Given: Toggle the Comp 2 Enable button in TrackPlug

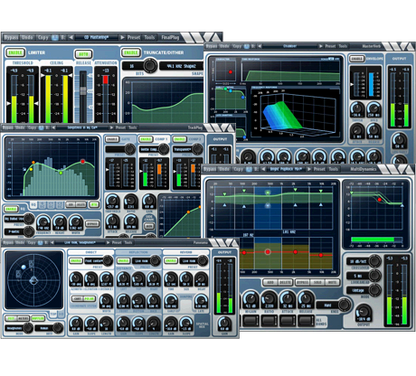Looking at the screenshot, I should 179,139.
